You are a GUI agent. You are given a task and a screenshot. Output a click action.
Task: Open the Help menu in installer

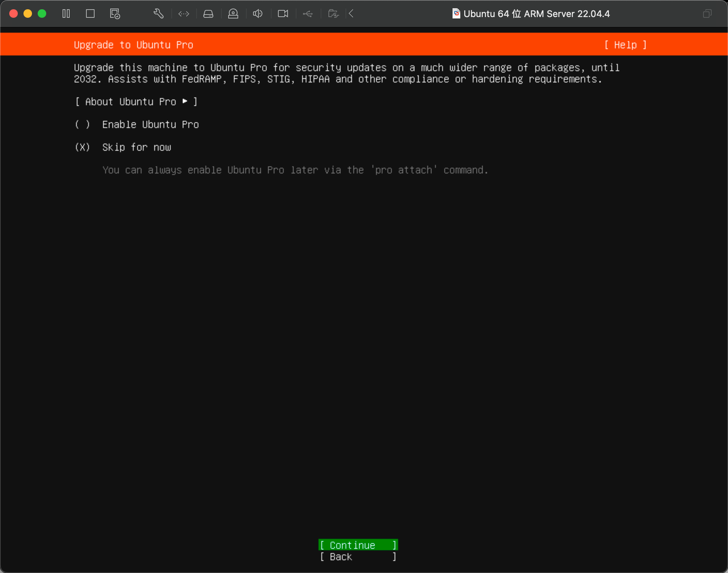626,45
